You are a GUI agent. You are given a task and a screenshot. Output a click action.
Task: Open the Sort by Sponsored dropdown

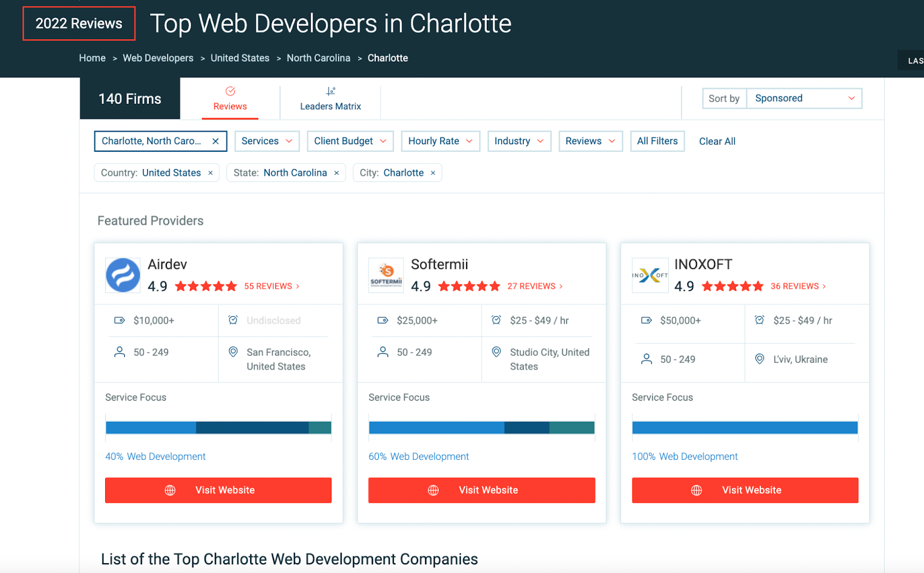point(804,98)
